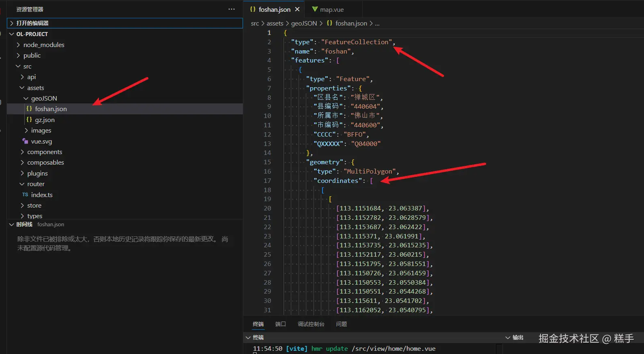This screenshot has height=354, width=644.
Task: Click the assets breadcrumb segment
Action: pos(275,24)
